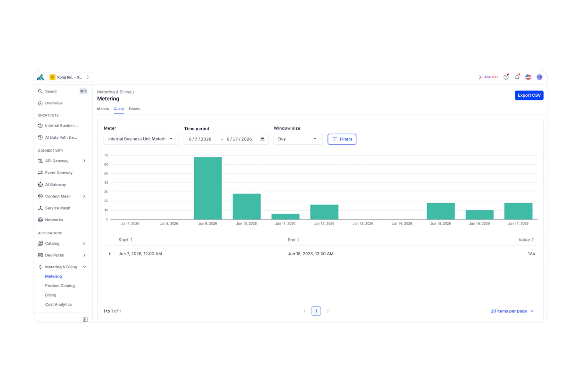Open Context Mesh
This screenshot has width=581, height=392.
coord(58,196)
